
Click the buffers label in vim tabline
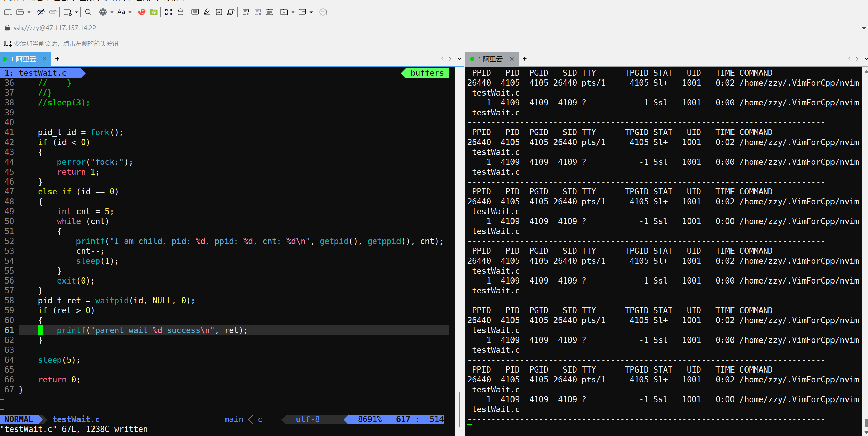click(427, 73)
